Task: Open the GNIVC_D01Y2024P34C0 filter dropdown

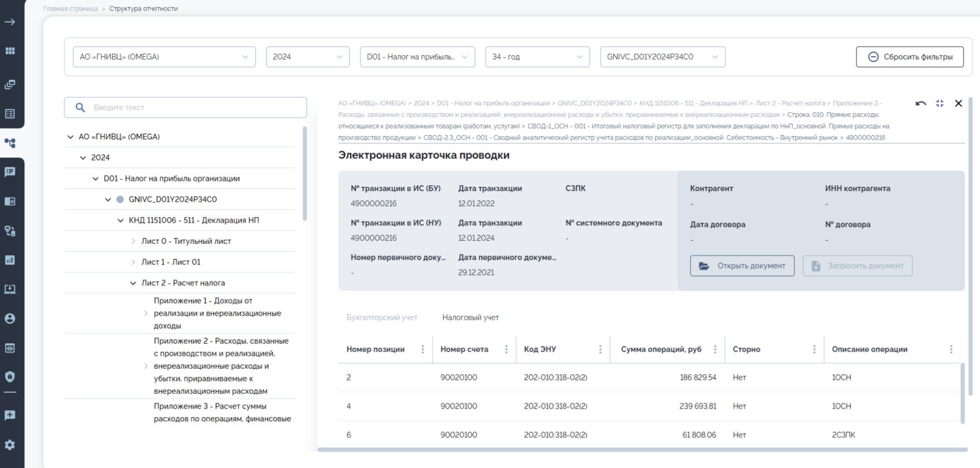Action: click(663, 57)
